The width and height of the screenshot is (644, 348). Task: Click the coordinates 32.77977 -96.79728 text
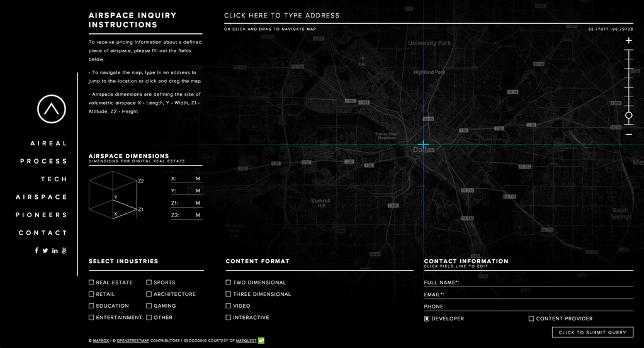pyautogui.click(x=611, y=29)
